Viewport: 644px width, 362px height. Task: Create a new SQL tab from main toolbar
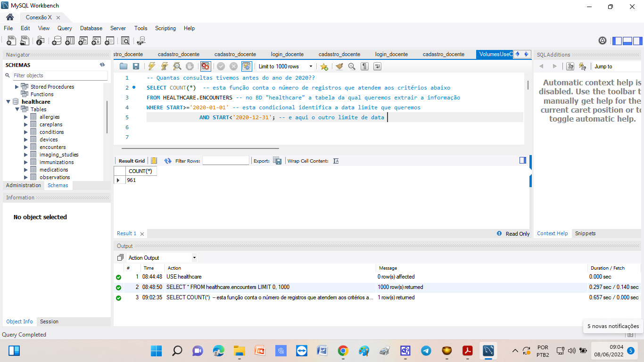pyautogui.click(x=11, y=41)
